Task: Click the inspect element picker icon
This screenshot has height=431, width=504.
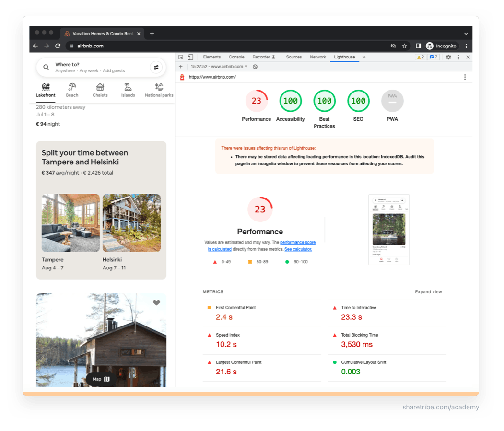Action: 181,57
